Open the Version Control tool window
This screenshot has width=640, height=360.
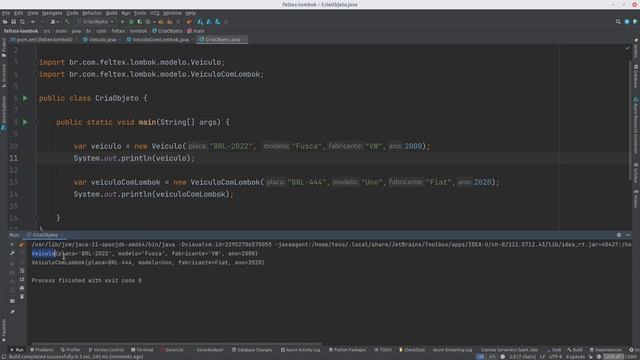(x=106, y=350)
